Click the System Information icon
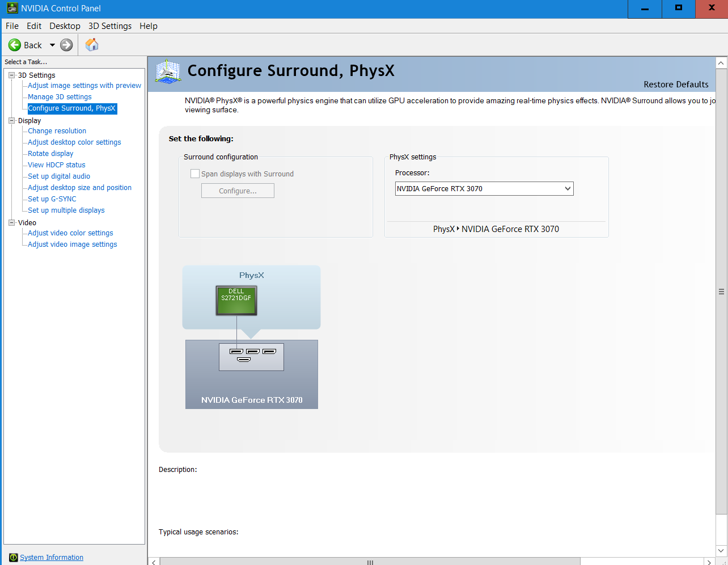This screenshot has height=565, width=728. 14,558
